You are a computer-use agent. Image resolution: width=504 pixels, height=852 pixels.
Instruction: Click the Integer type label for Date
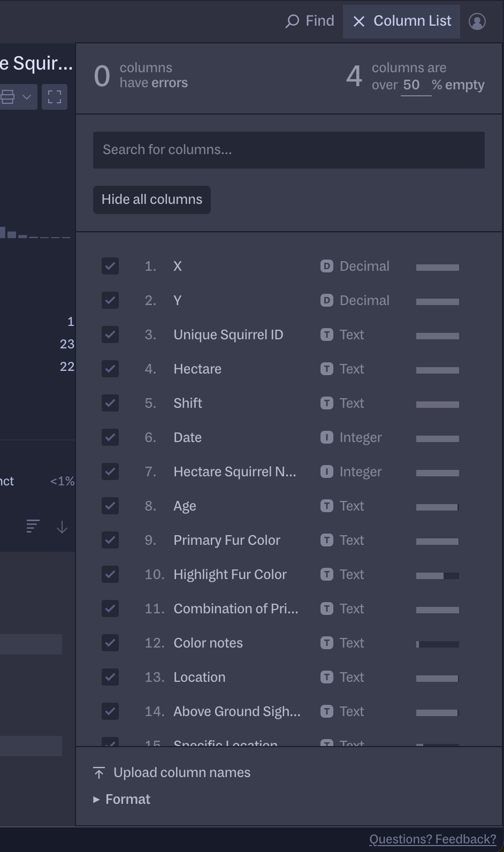click(361, 438)
